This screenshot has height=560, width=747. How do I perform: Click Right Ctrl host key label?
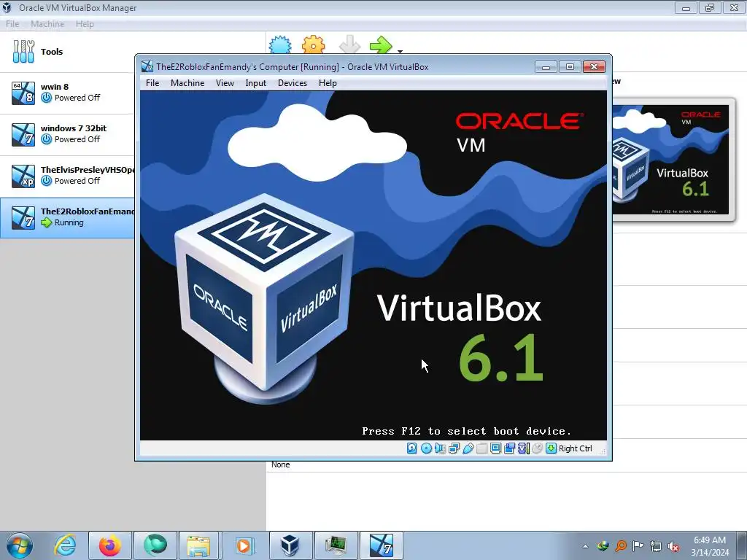576,448
